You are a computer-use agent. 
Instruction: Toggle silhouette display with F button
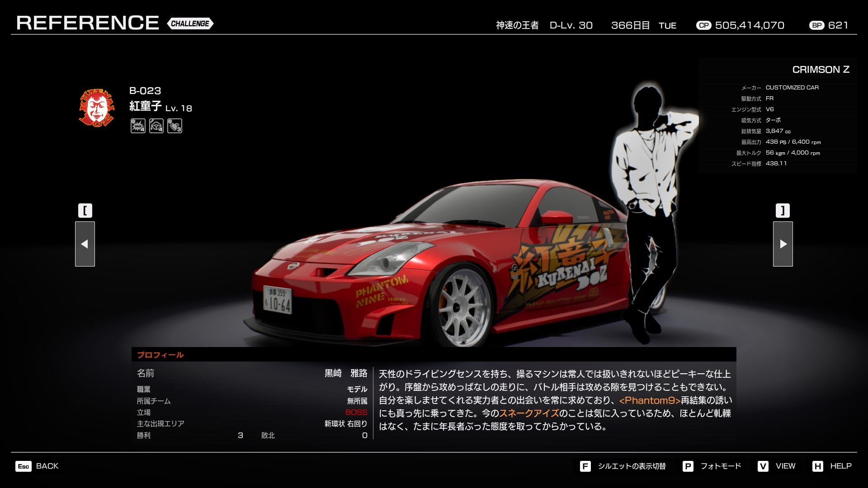585,466
